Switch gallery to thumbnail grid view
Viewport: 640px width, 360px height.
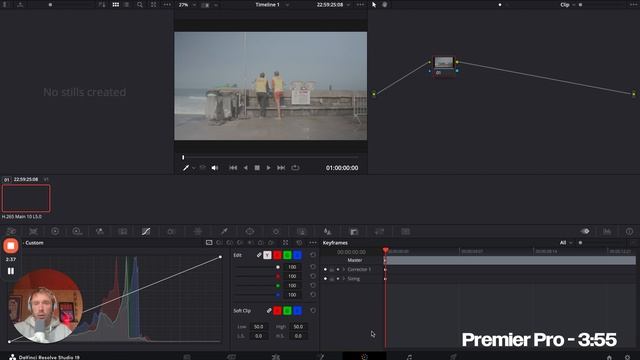pos(116,4)
